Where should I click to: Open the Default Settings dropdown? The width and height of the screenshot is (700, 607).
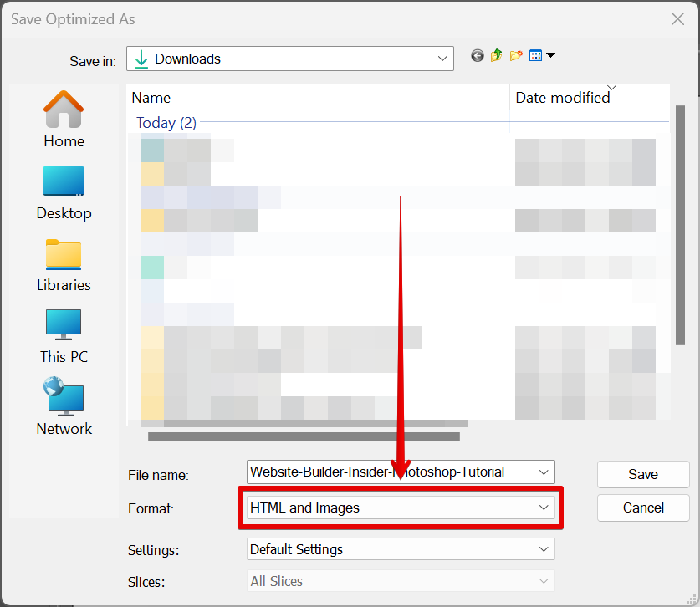click(x=401, y=549)
